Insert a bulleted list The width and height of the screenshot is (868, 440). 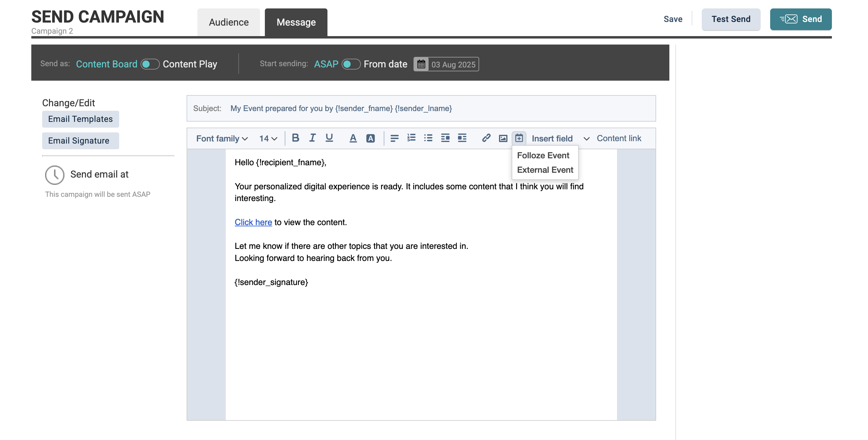[428, 138]
